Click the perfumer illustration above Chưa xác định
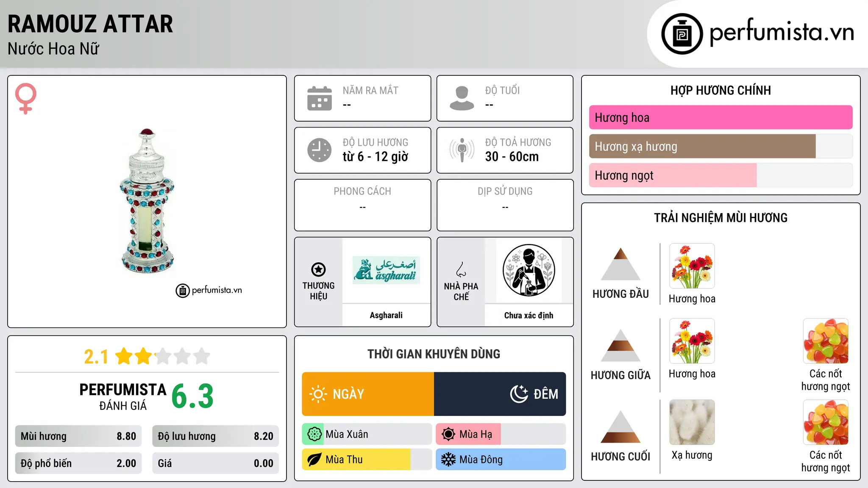Image resolution: width=868 pixels, height=488 pixels. point(529,270)
